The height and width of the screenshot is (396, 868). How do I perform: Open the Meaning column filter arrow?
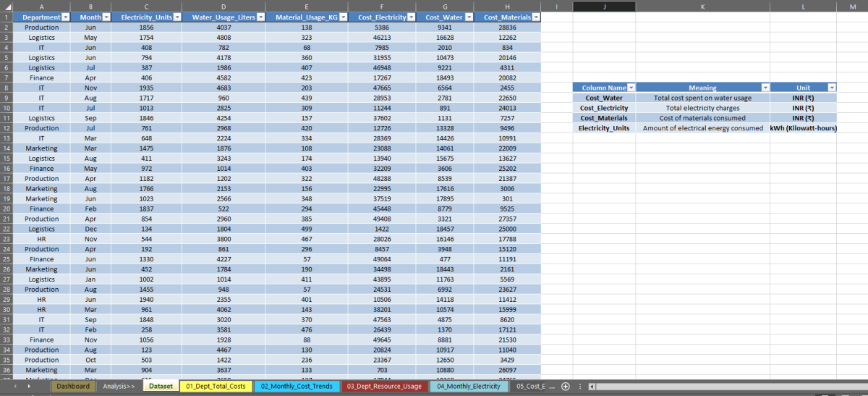tap(765, 88)
